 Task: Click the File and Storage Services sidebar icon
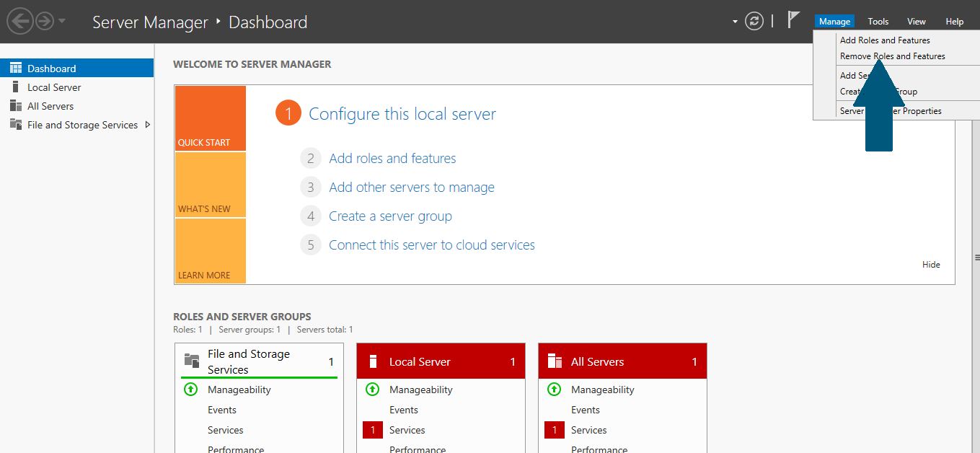15,125
